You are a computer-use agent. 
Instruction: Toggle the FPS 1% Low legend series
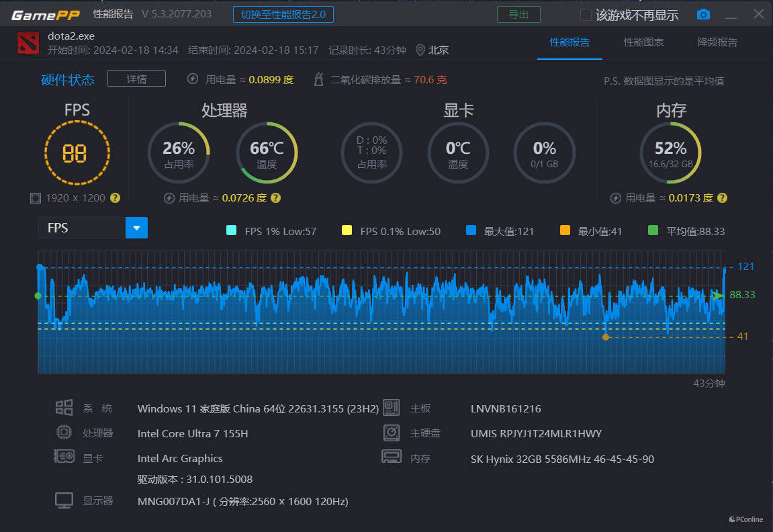(231, 230)
